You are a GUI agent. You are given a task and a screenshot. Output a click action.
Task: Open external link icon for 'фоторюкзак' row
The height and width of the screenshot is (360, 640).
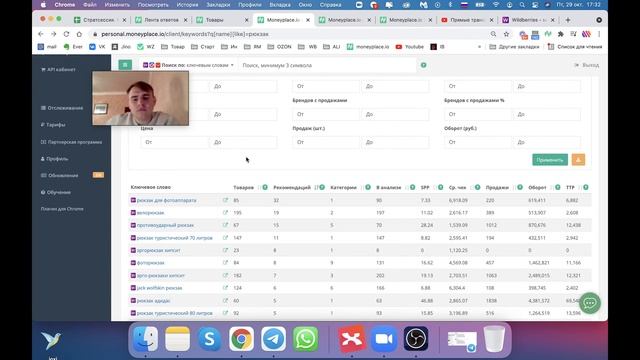(225, 263)
